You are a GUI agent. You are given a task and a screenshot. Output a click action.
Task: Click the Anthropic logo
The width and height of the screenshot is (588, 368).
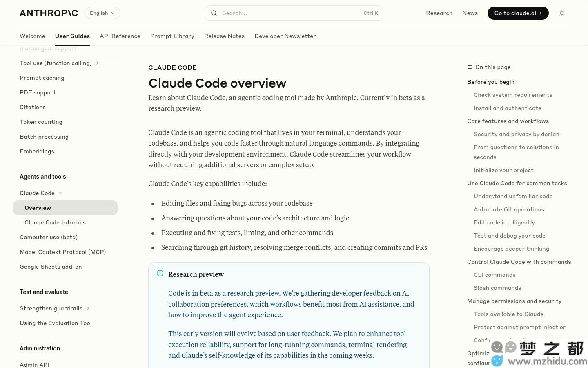(49, 13)
